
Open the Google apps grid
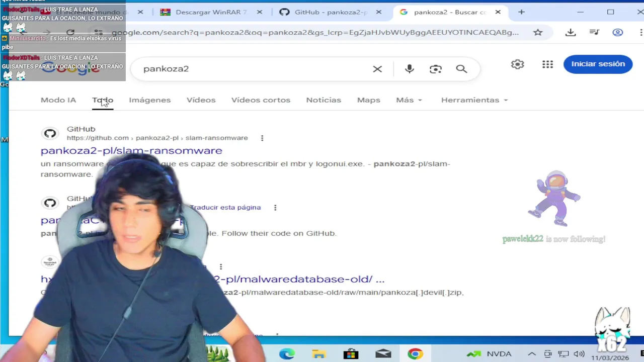548,64
